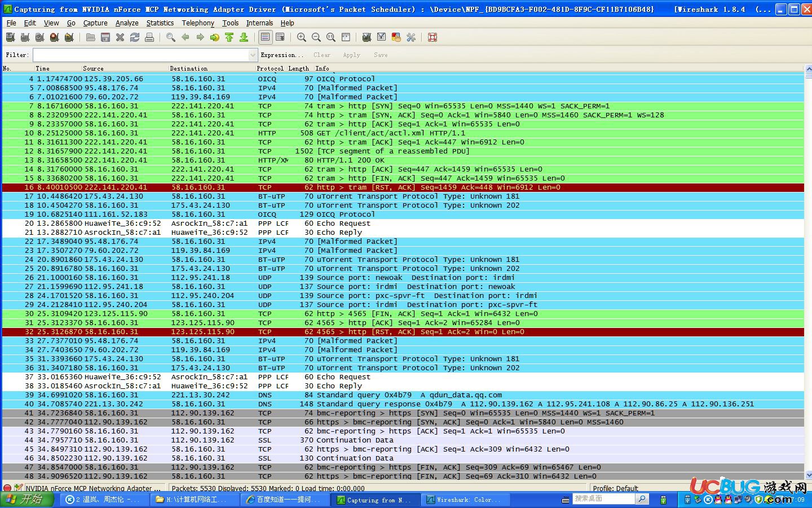Select packet 10 GET /client/act/actl.xml row
812x508 pixels.
pos(403,133)
